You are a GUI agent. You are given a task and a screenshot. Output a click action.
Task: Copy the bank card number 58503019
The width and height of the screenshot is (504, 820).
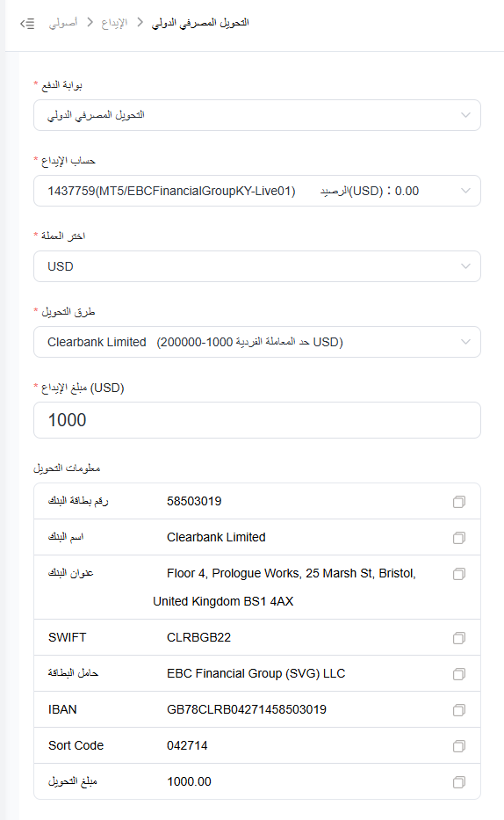pyautogui.click(x=458, y=502)
